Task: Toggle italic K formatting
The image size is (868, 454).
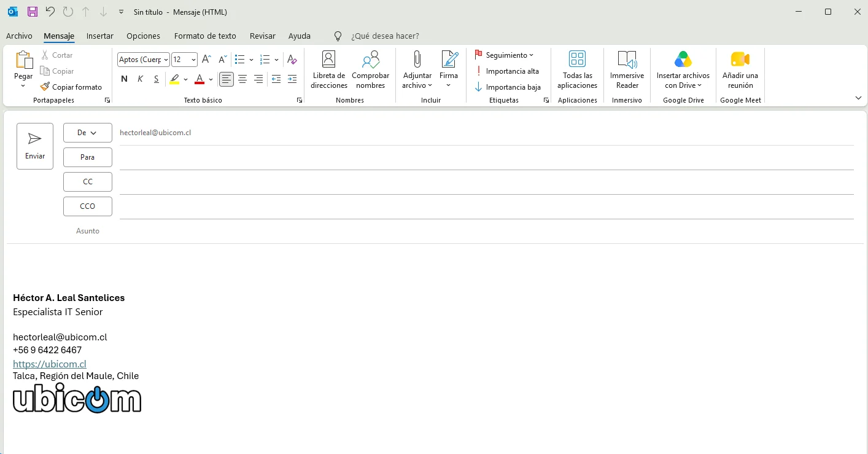Action: [141, 79]
